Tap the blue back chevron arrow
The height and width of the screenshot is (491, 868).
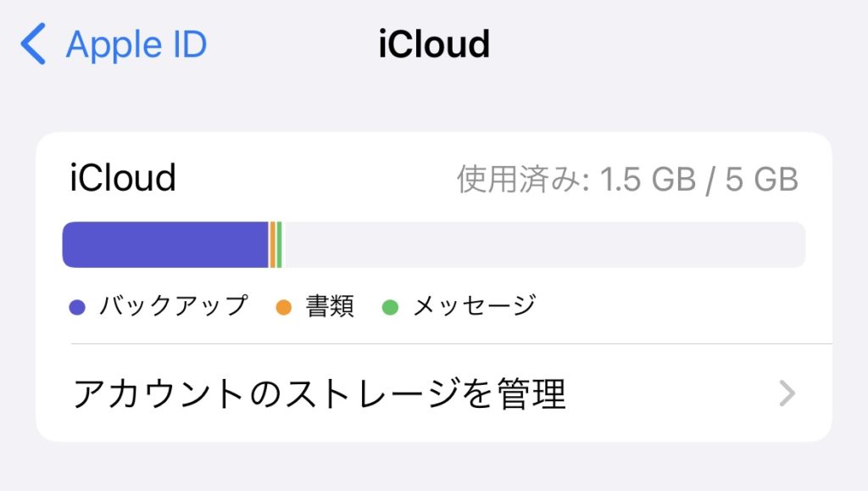pos(34,44)
